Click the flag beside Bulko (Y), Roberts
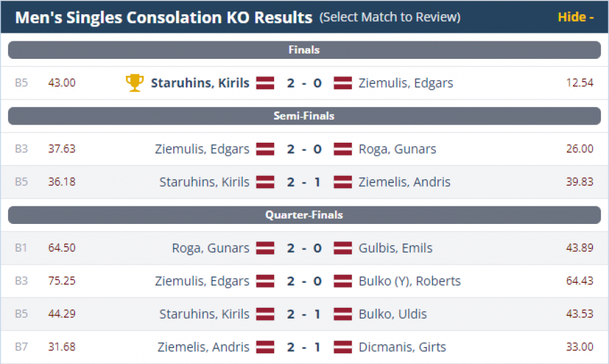This screenshot has height=364, width=609. pyautogui.click(x=343, y=281)
